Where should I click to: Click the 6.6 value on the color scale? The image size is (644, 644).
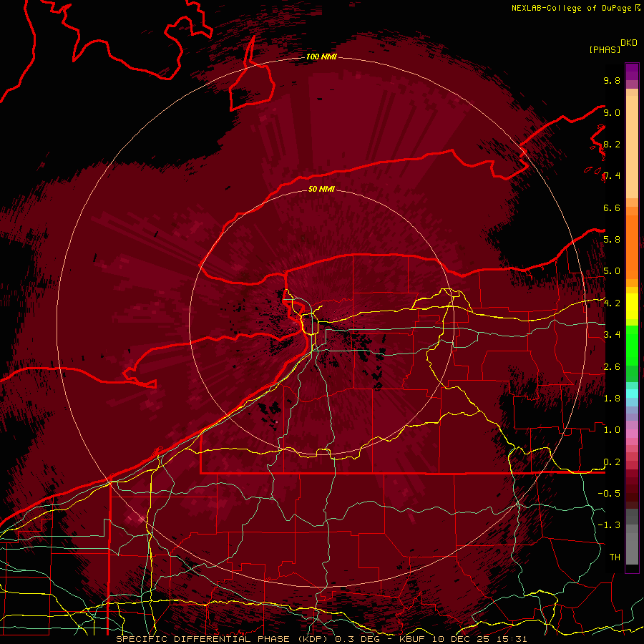612,208
